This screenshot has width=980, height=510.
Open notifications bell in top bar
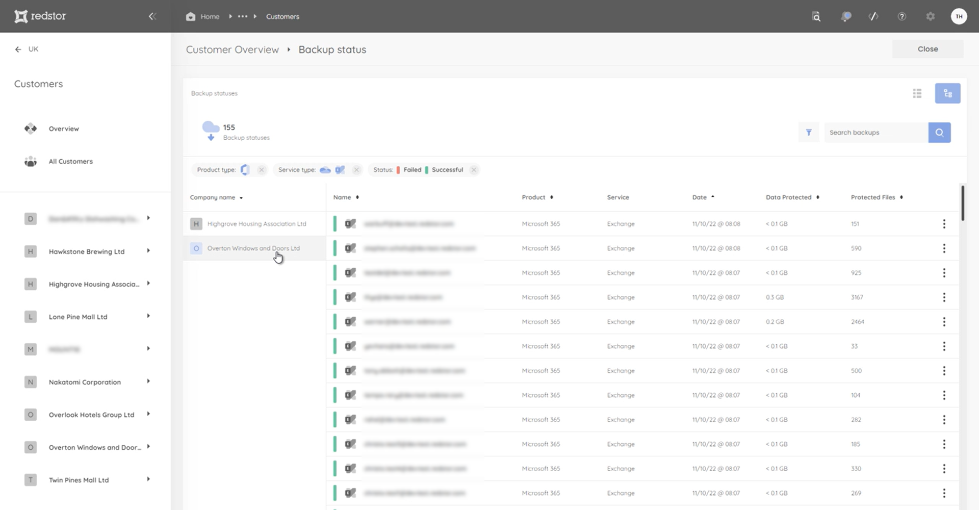point(846,16)
